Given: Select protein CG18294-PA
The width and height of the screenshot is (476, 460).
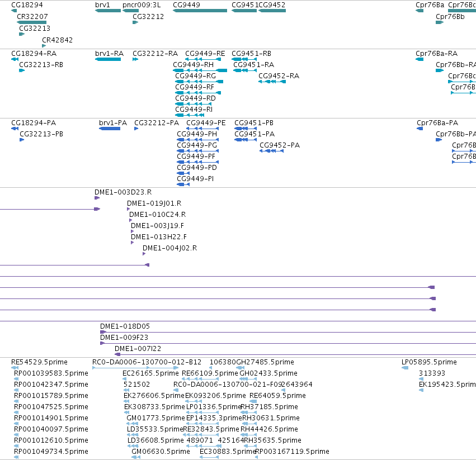Looking at the screenshot, I should pos(34,123).
